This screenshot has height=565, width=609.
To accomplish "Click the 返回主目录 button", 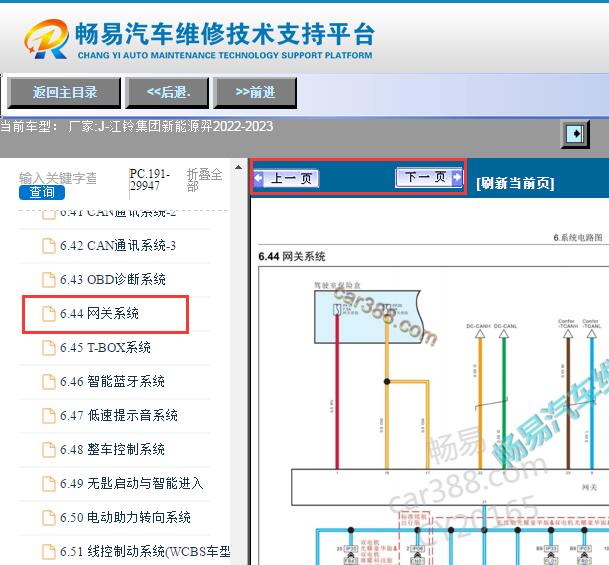I will coord(64,92).
